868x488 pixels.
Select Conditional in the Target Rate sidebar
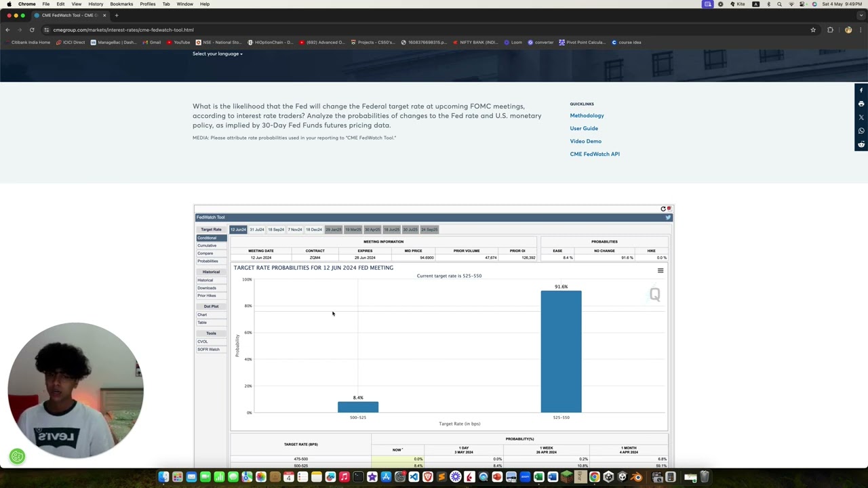pyautogui.click(x=212, y=238)
